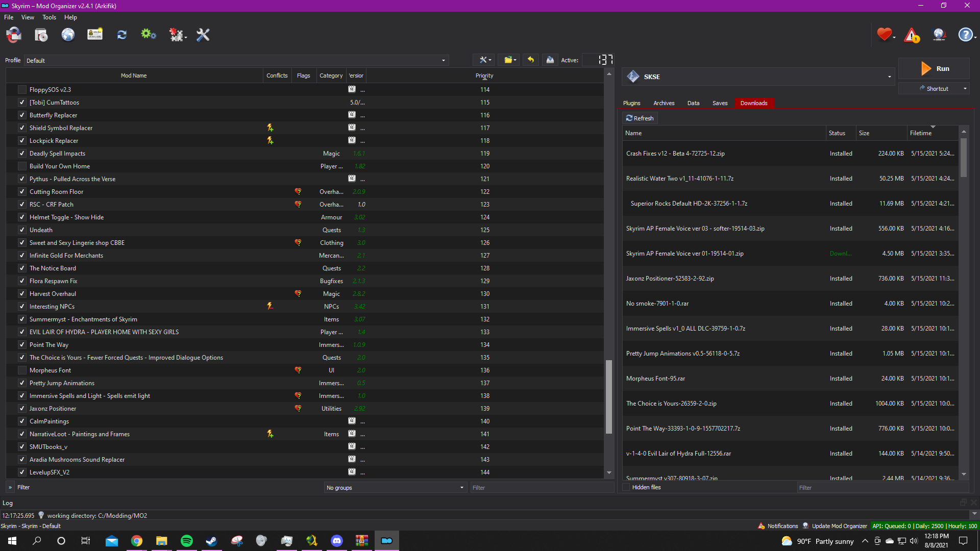Click conflict lightning icon for Shield Symbol Replacer
The width and height of the screenshot is (980, 551).
(270, 128)
